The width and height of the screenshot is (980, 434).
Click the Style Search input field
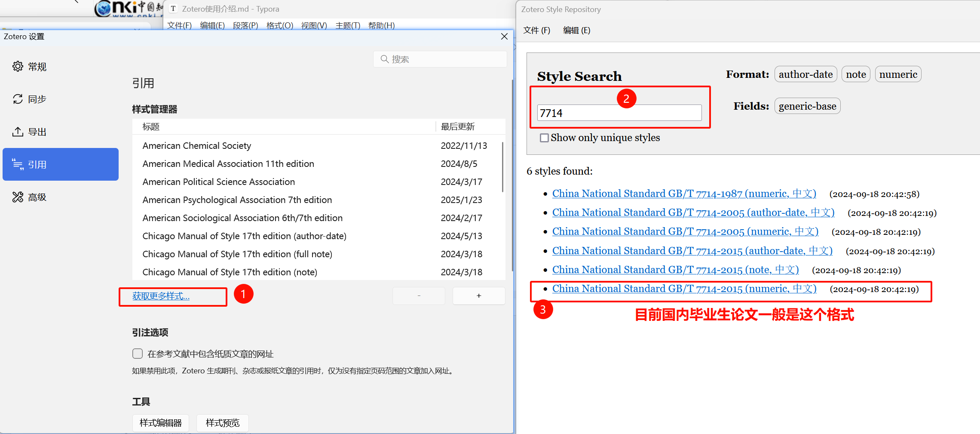[x=619, y=113]
